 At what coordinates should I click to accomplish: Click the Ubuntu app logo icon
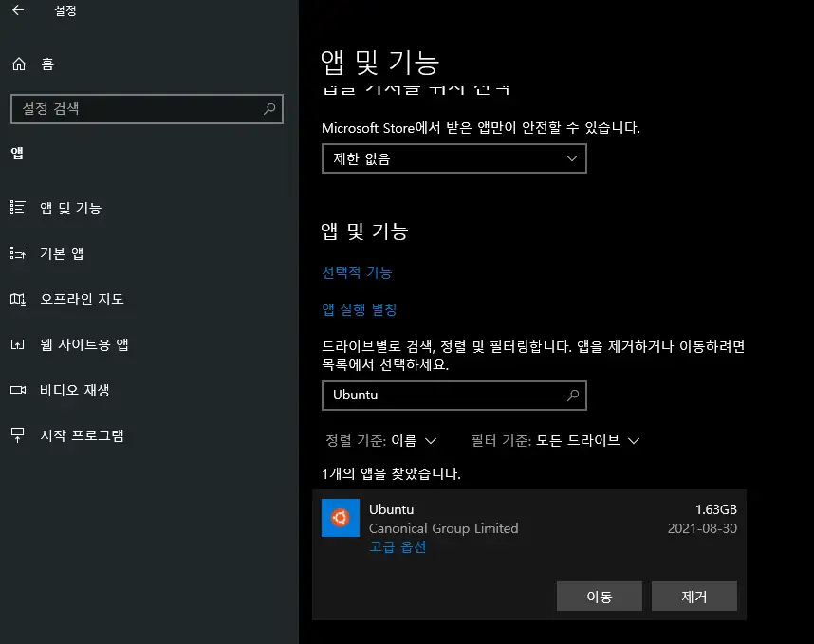340,517
